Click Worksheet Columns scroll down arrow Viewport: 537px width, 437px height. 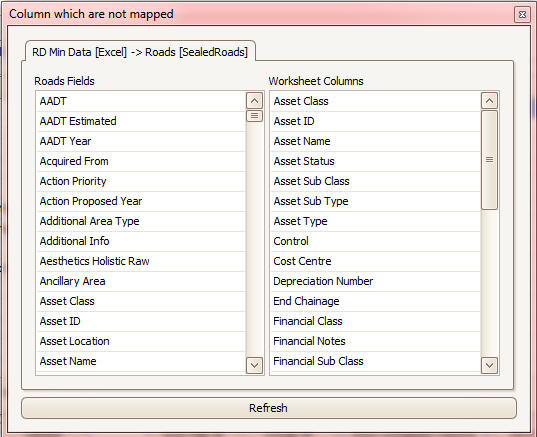click(489, 365)
